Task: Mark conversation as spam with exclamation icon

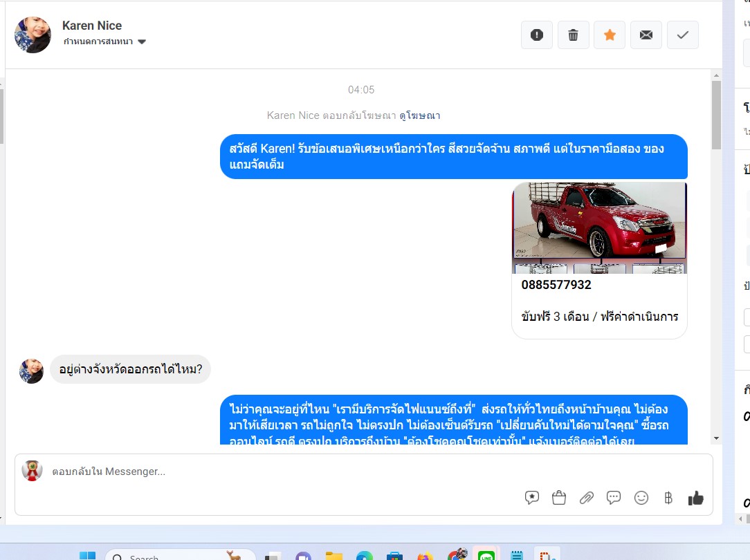Action: [x=537, y=35]
